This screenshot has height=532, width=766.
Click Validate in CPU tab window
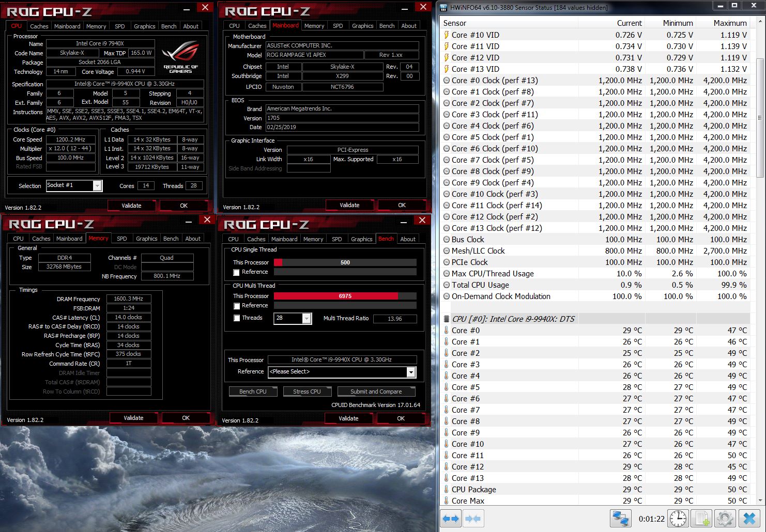[131, 206]
